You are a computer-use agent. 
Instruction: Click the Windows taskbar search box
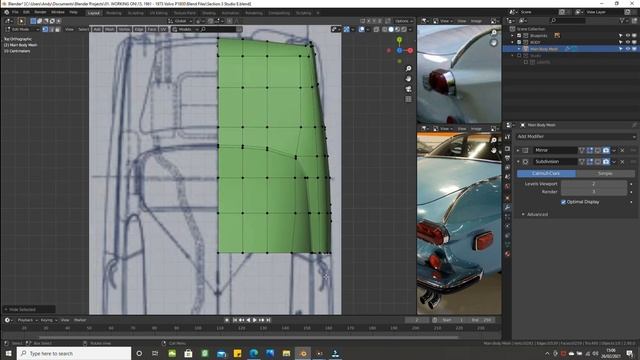tap(74, 353)
